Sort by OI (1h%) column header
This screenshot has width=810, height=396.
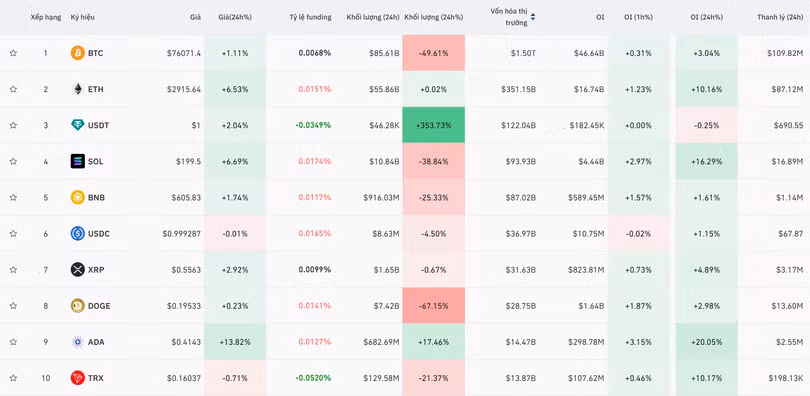pos(638,17)
